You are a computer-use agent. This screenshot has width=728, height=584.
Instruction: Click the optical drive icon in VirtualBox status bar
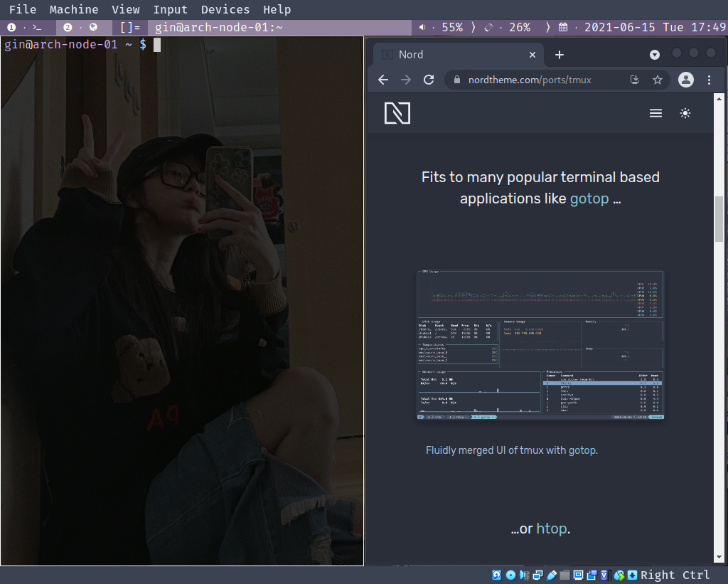(510, 575)
